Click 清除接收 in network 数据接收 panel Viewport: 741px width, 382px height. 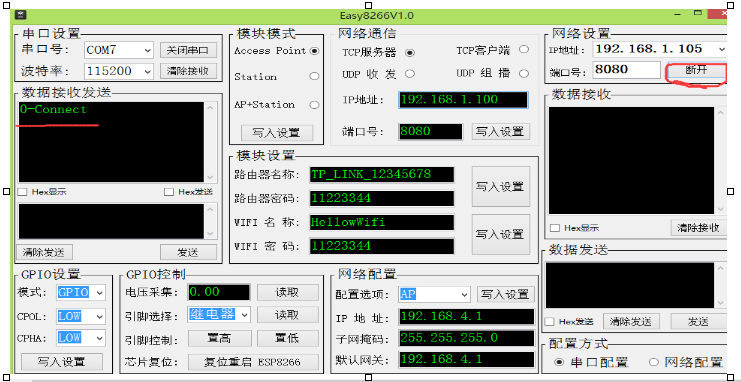[x=698, y=227]
